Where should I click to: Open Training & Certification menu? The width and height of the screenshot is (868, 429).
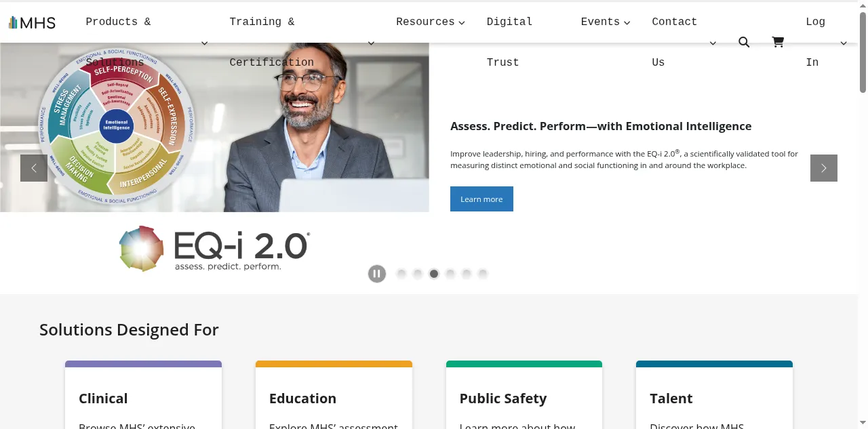[x=271, y=42]
